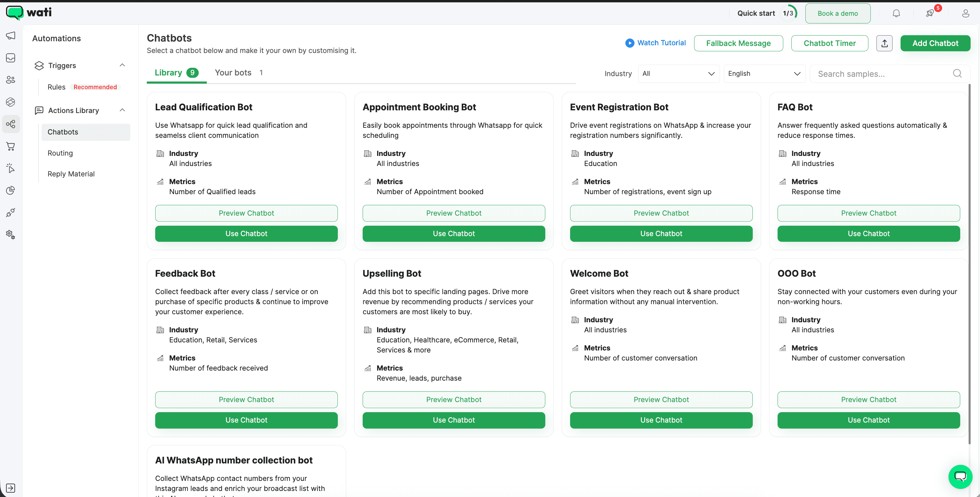Open the layered-box icon in sidebar
980x497 pixels.
click(x=11, y=102)
